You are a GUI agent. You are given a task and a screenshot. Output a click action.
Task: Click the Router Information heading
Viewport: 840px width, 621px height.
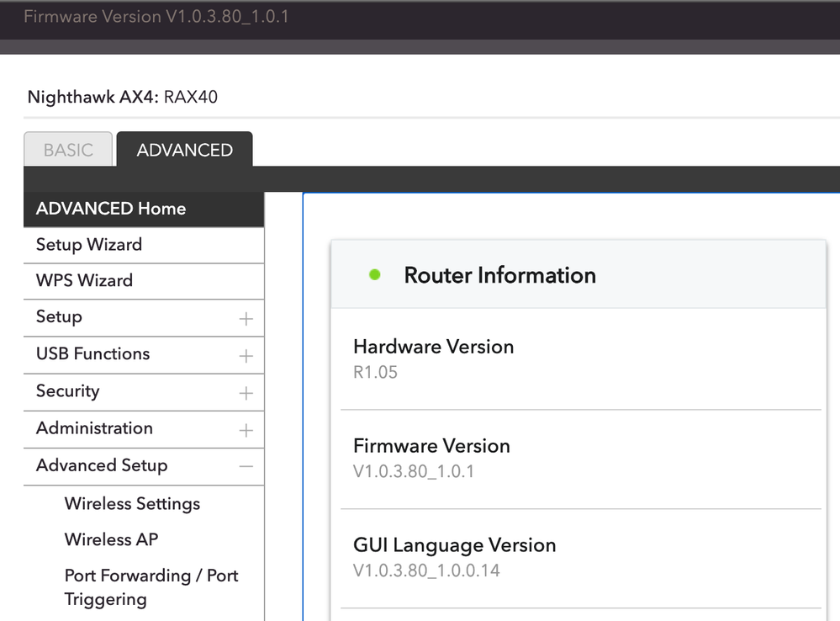tap(499, 275)
